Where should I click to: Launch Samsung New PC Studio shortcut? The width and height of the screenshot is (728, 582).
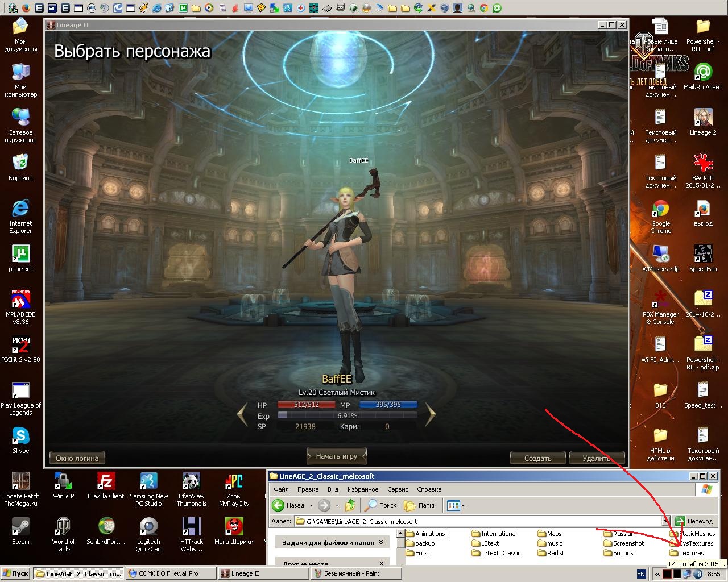pyautogui.click(x=148, y=489)
